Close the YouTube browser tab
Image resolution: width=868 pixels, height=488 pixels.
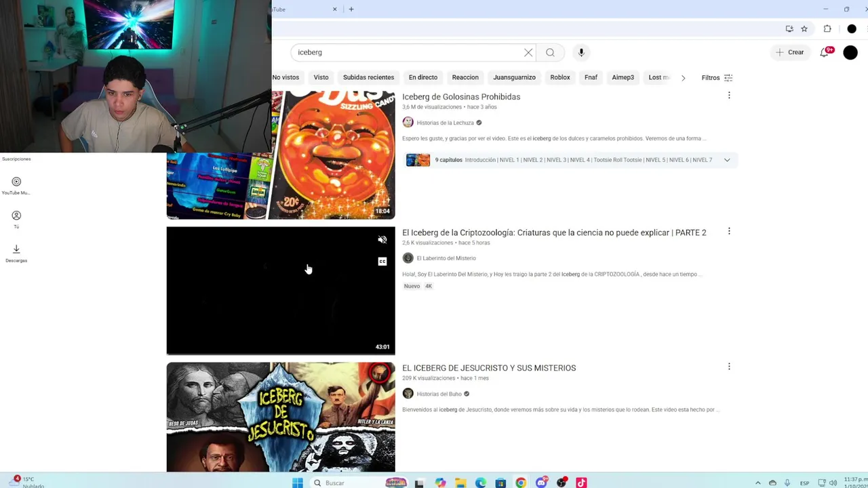[x=334, y=9]
